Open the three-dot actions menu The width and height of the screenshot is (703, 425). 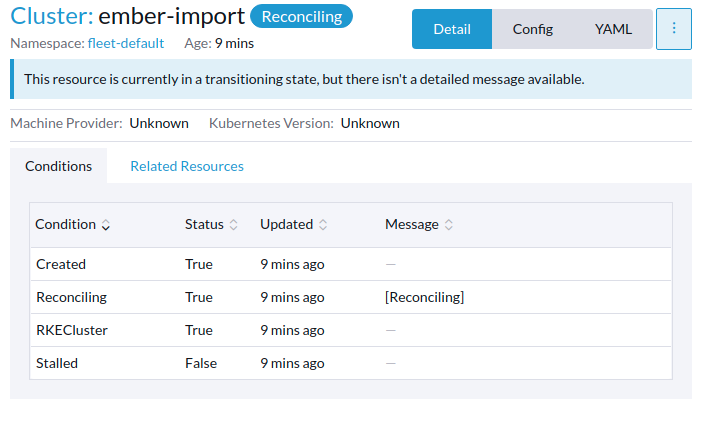point(673,29)
